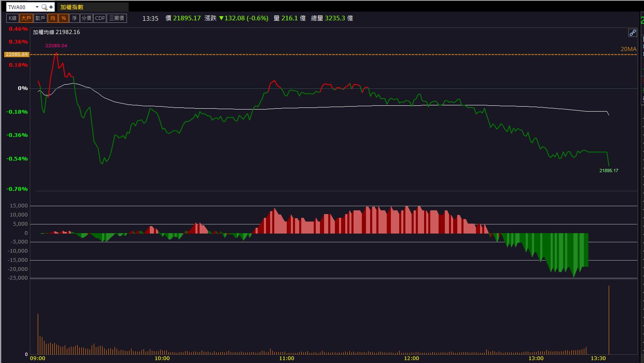Click the 13:30 closing volume bar

pyautogui.click(x=609, y=319)
